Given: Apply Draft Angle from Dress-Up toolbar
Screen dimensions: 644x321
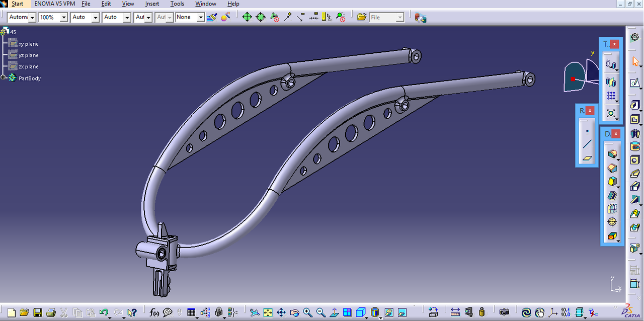Looking at the screenshot, I should 612,181.
